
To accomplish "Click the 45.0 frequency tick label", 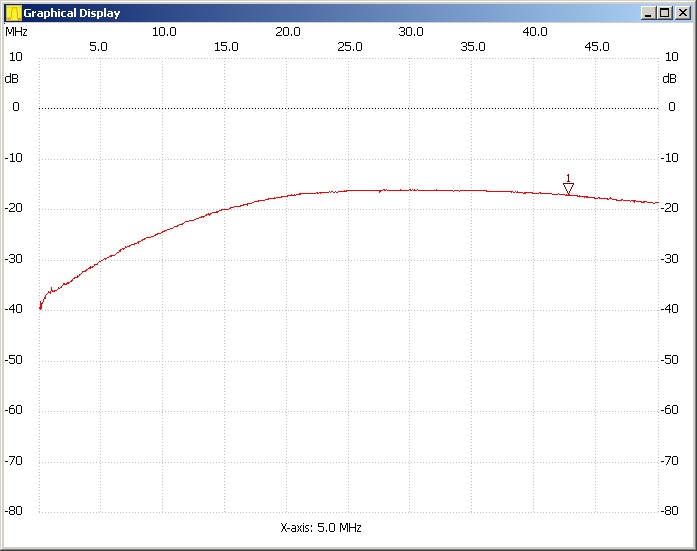I will pos(597,46).
